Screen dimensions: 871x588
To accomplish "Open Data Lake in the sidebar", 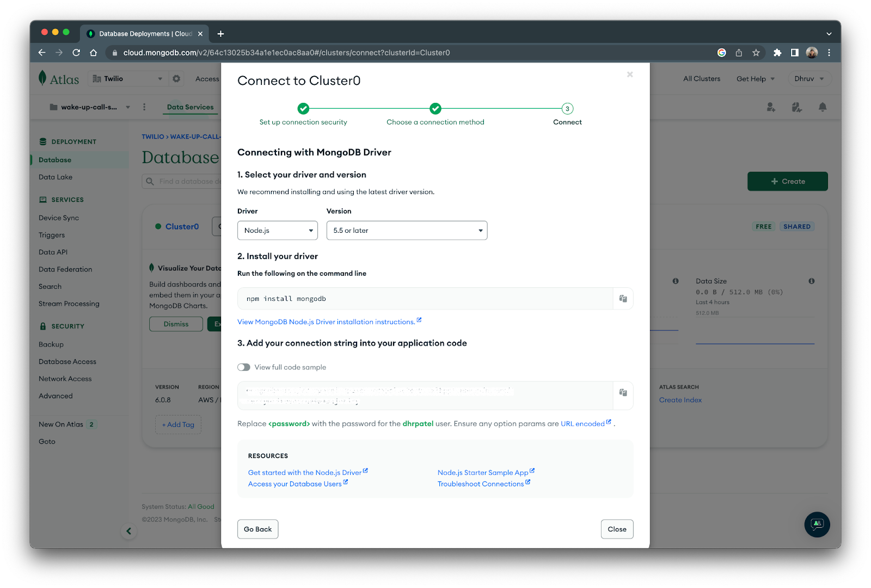I will coord(56,177).
